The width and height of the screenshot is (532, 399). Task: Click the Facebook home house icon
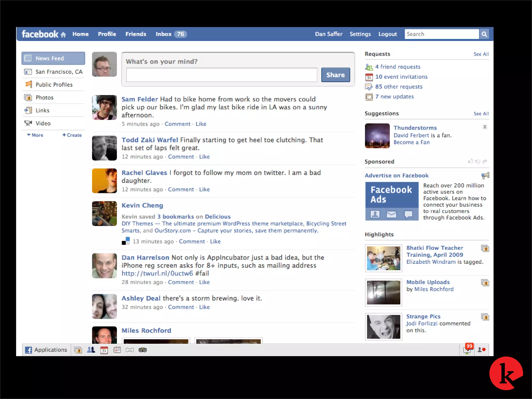[63, 35]
